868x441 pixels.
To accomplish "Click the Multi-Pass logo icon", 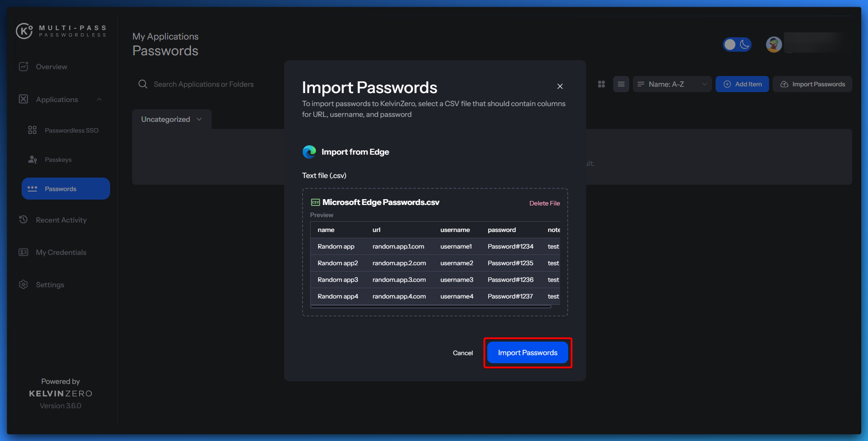I will click(x=24, y=31).
